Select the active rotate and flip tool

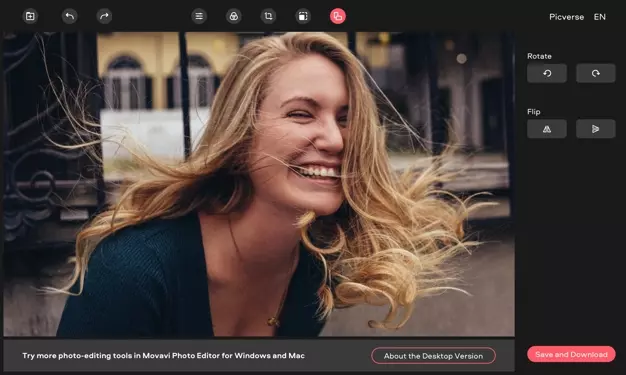pyautogui.click(x=338, y=16)
